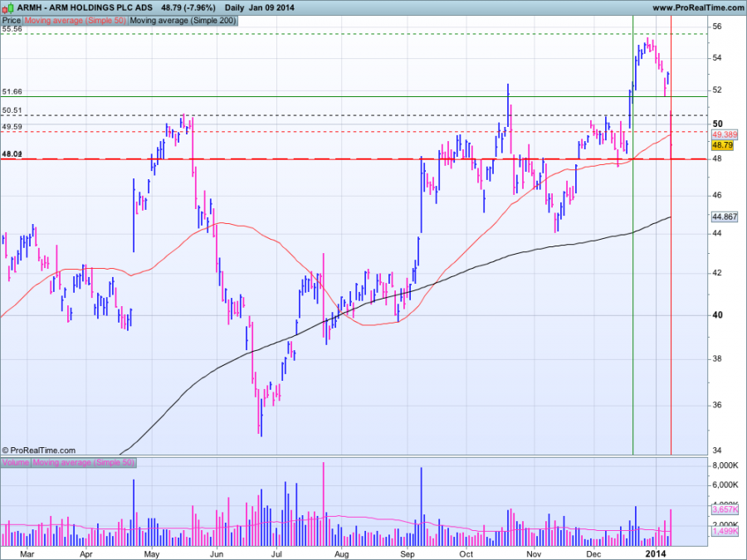Viewport: 747px width, 560px height.
Task: Click the yellow 48.79 current price tag
Action: coord(723,145)
